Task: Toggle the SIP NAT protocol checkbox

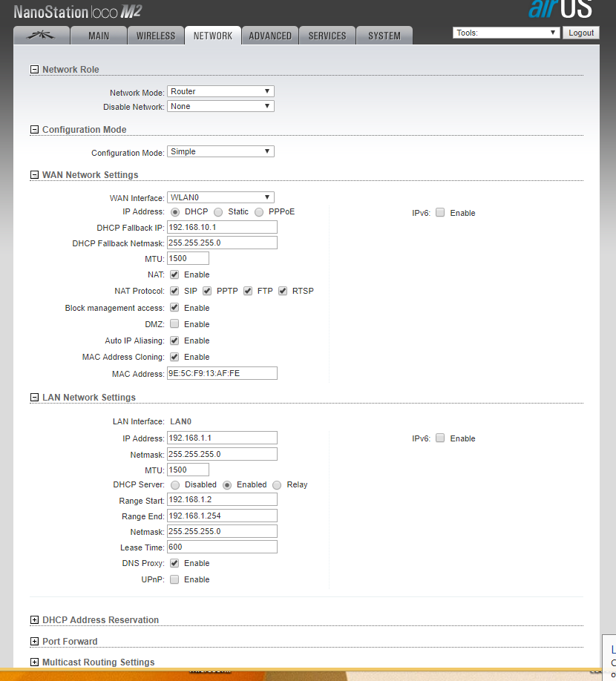Action: pos(174,291)
